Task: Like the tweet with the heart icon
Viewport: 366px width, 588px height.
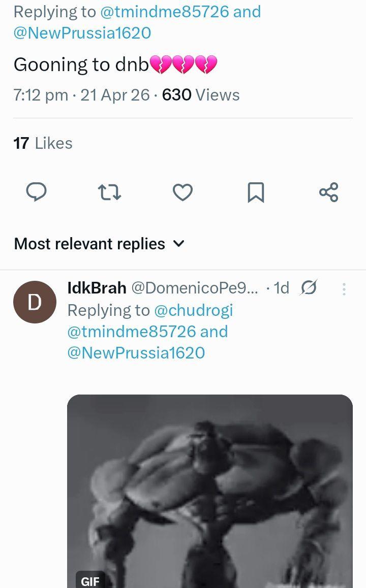Action: point(182,192)
